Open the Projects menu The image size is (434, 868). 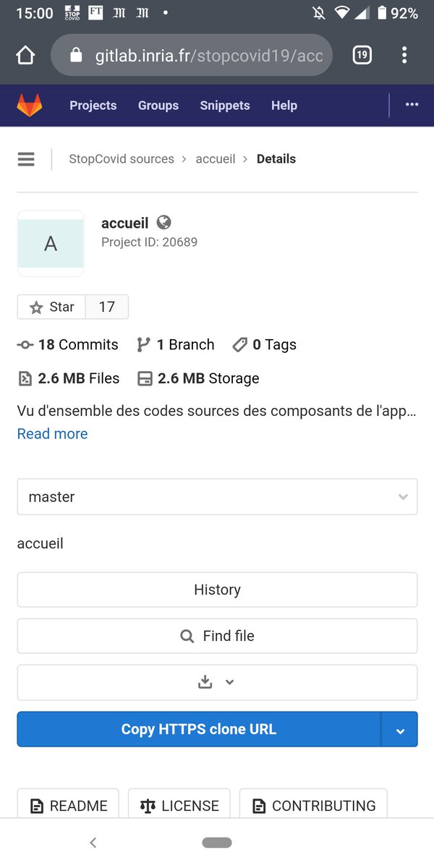pos(93,106)
